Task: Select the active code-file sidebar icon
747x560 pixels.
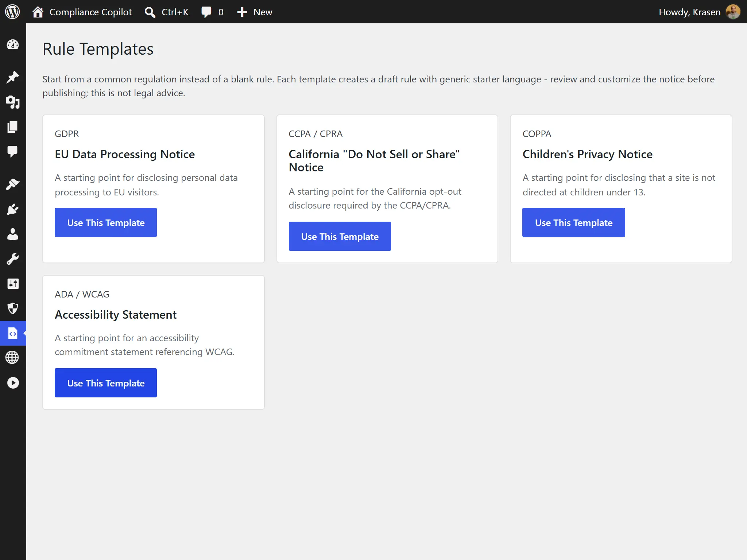Action: pyautogui.click(x=13, y=333)
